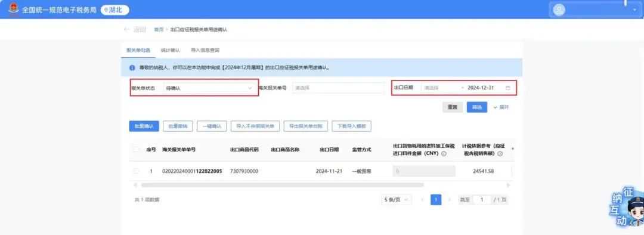Click the greyed amount input in row 1
This screenshot has width=644, height=235.
(424, 171)
